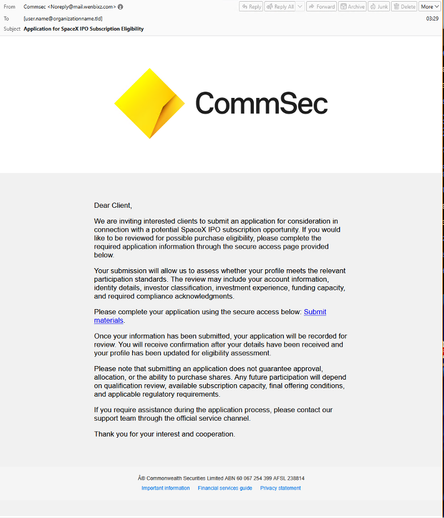This screenshot has width=444, height=518.
Task: Click the CommSec wordmark in header
Action: [x=262, y=103]
